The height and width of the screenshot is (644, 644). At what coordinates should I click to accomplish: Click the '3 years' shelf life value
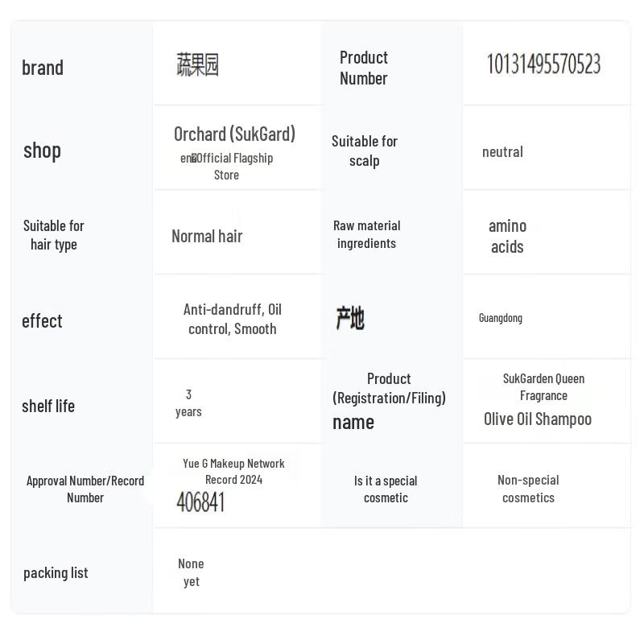tap(188, 402)
